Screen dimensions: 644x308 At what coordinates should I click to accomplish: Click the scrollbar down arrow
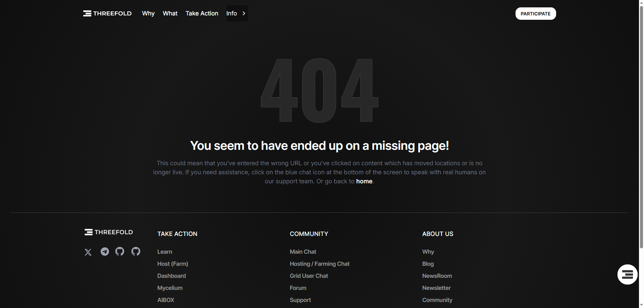(x=641, y=305)
